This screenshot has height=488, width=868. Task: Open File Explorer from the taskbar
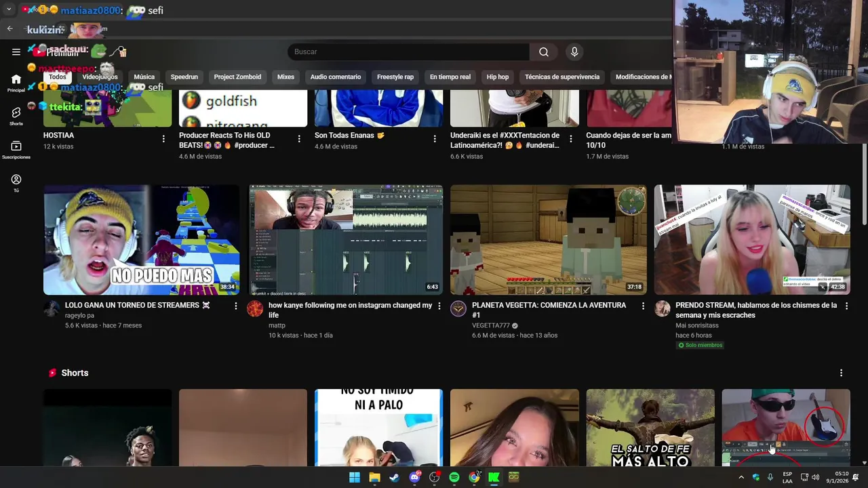(374, 477)
